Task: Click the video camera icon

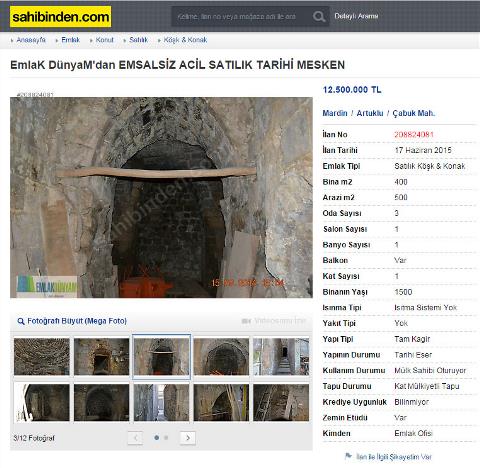Action: tap(246, 321)
